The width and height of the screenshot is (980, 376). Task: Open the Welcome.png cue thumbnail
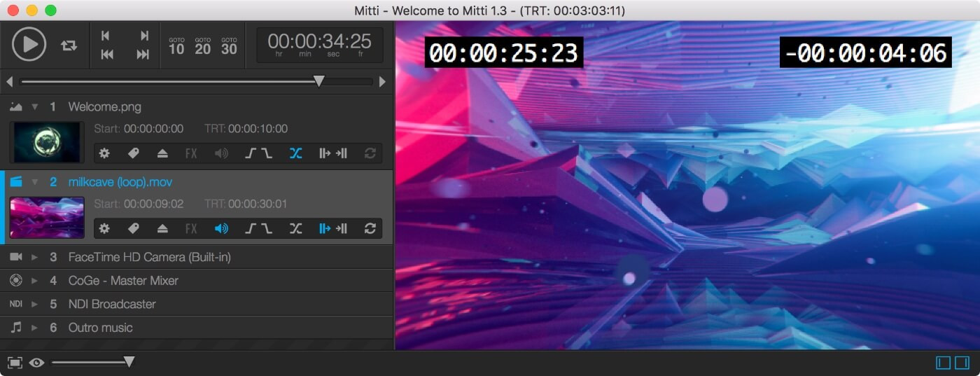[47, 142]
